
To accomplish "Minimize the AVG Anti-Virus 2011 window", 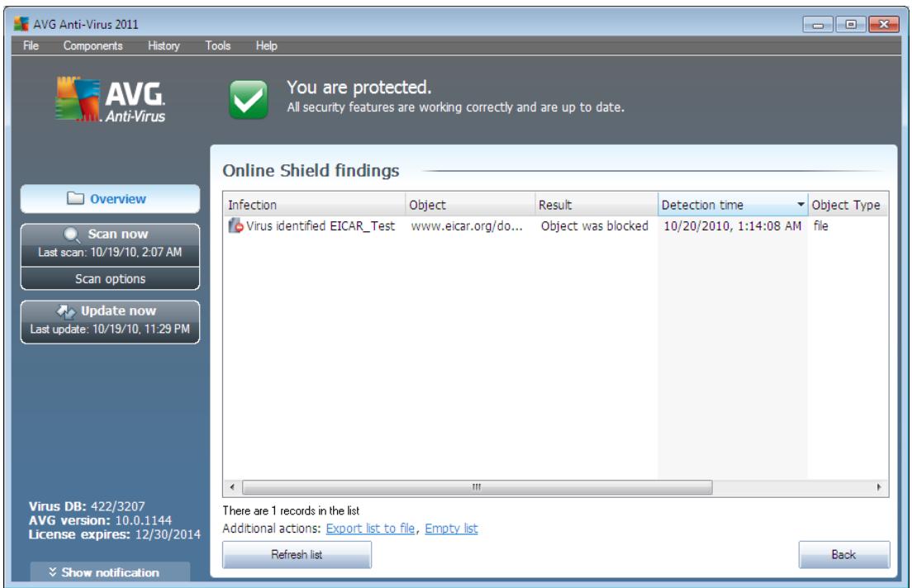I will [818, 25].
